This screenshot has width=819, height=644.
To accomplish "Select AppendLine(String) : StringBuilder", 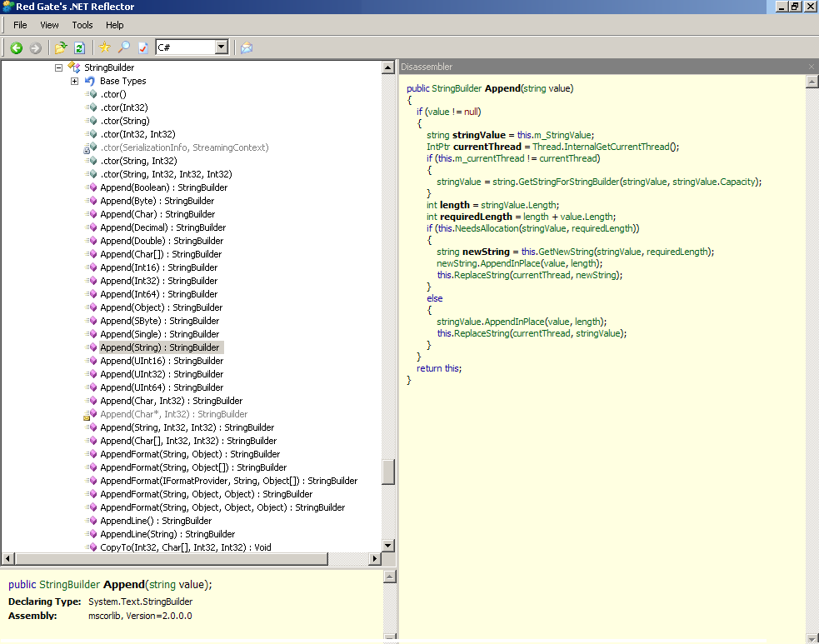I will (x=167, y=534).
